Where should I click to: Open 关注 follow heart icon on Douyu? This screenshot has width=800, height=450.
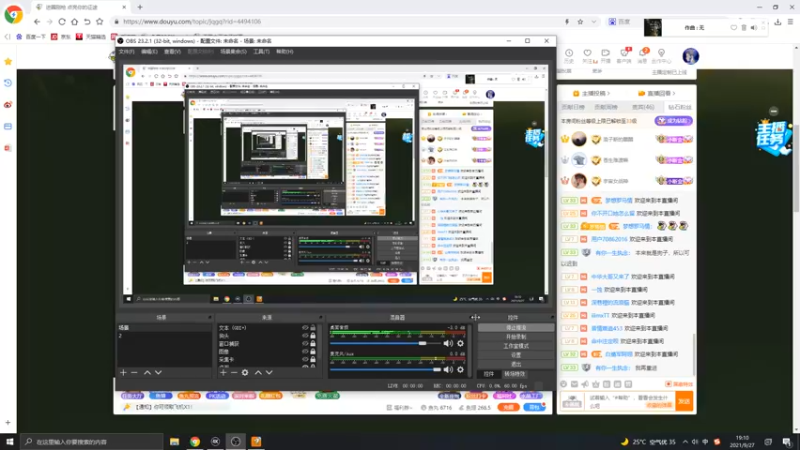click(x=587, y=56)
